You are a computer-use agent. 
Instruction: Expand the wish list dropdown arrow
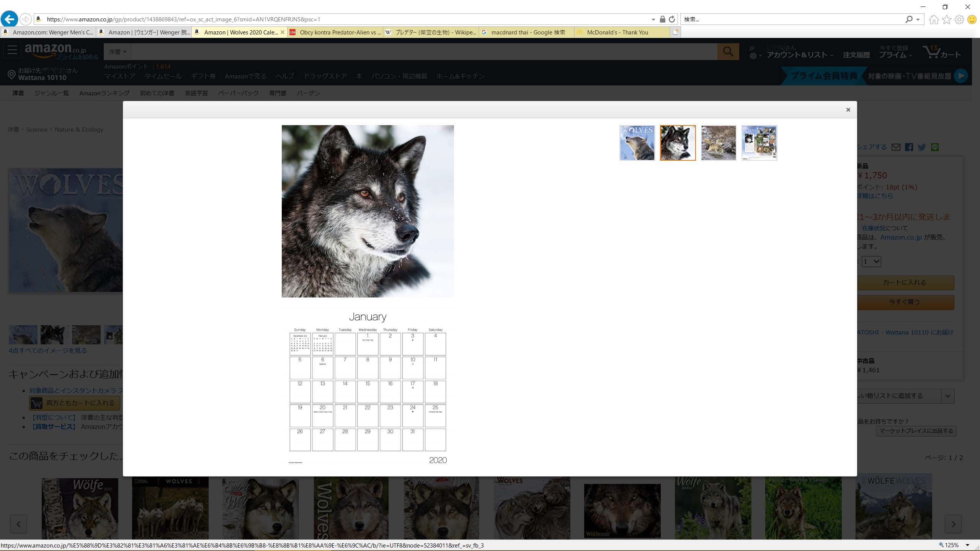tap(948, 396)
